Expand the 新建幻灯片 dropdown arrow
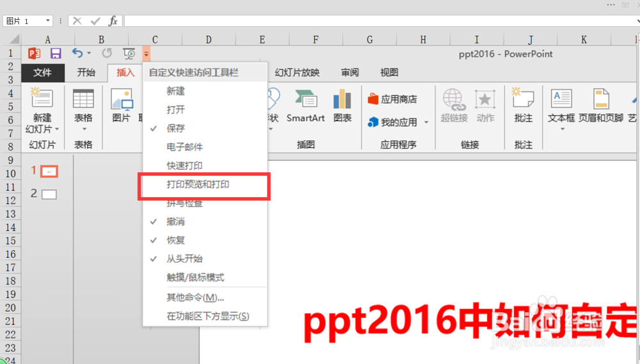 coord(57,129)
